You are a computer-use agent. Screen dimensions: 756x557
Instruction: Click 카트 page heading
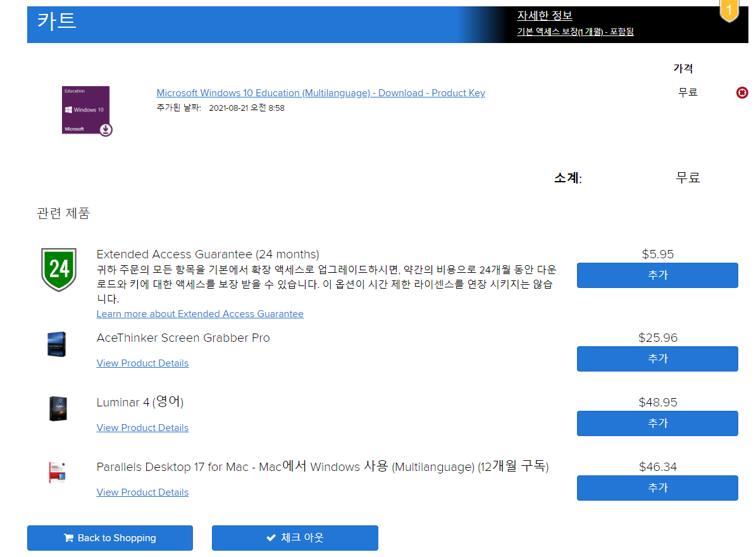tap(56, 22)
